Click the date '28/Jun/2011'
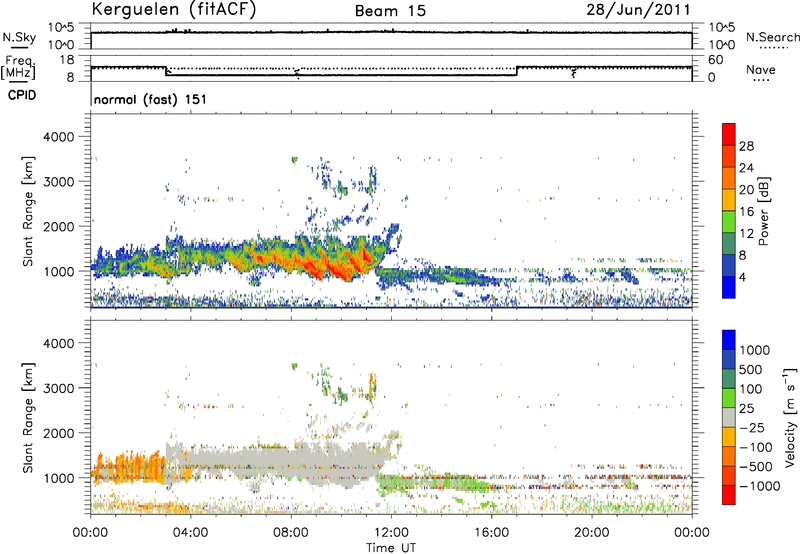The height and width of the screenshot is (554, 800). pyautogui.click(x=638, y=10)
